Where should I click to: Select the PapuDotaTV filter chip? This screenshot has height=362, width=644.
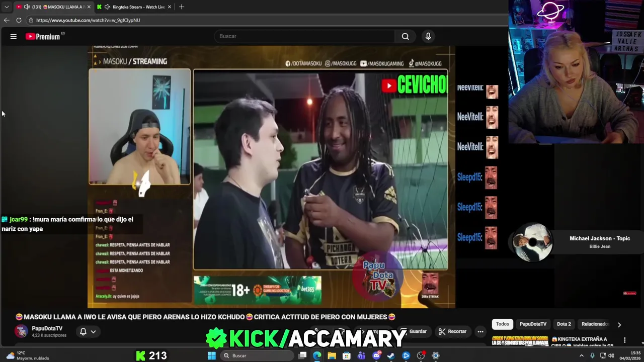pyautogui.click(x=533, y=324)
